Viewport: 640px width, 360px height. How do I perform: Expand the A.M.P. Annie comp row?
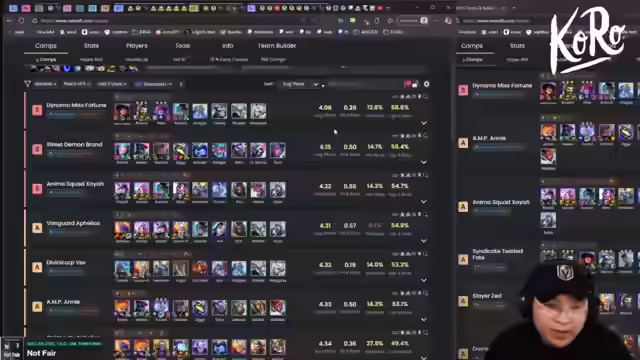[x=424, y=320]
